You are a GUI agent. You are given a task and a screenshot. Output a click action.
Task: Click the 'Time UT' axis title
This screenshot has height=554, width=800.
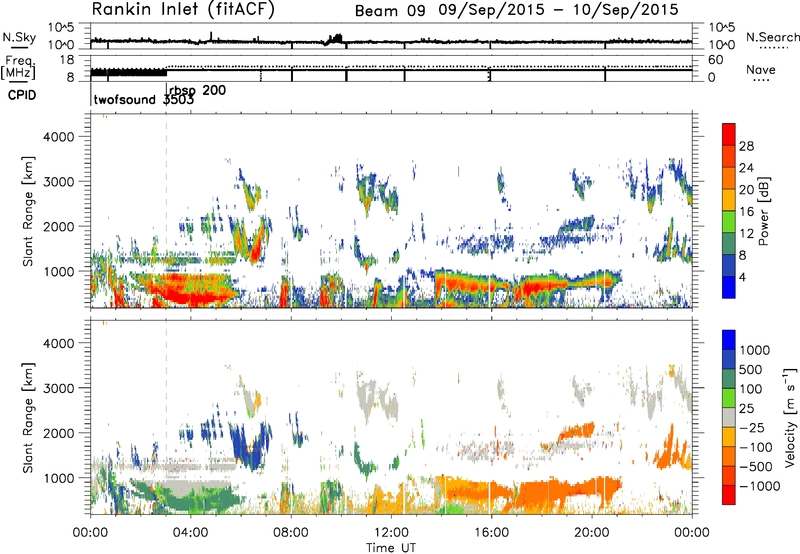[x=391, y=548]
